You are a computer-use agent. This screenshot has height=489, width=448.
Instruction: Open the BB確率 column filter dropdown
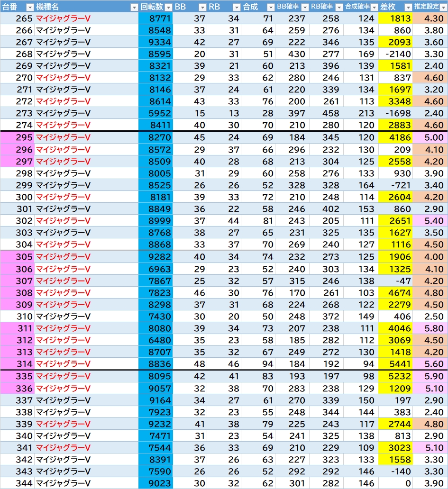(x=305, y=7)
